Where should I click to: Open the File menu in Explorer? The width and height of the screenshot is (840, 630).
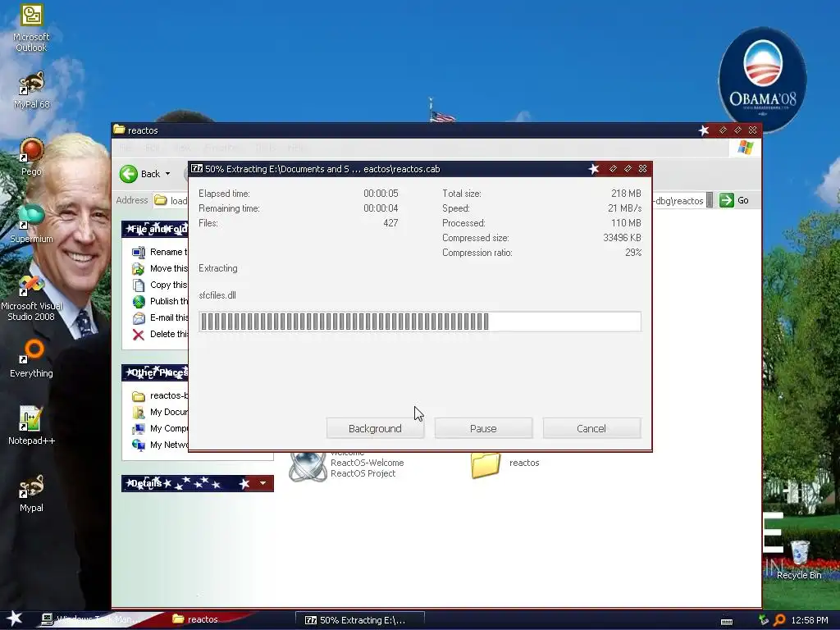[x=126, y=148]
